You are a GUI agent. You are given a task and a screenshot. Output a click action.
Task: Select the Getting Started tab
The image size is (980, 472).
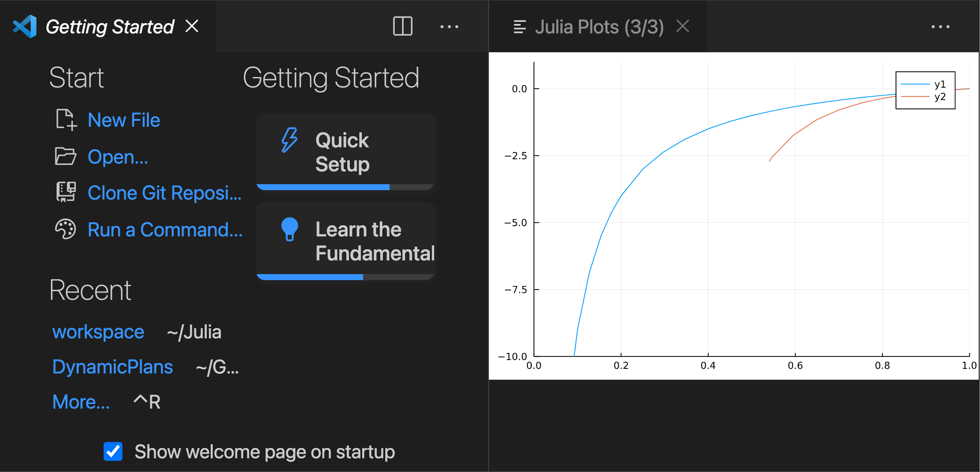(110, 27)
